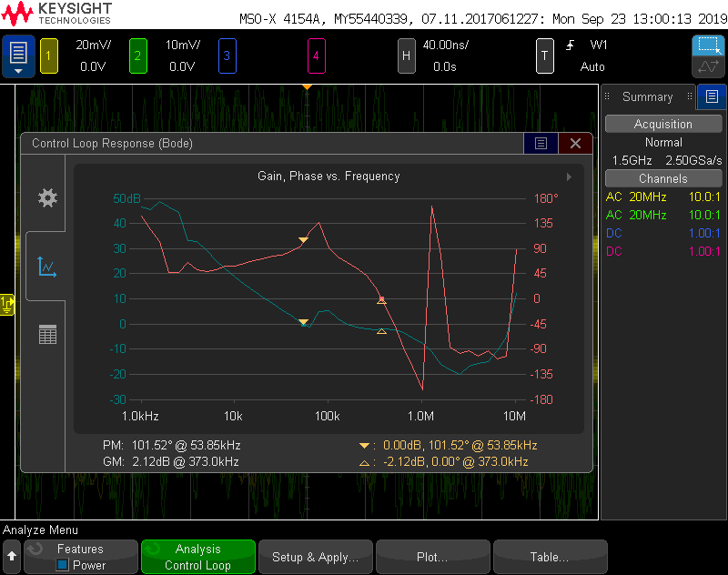Select channel 2 green button

click(x=138, y=56)
